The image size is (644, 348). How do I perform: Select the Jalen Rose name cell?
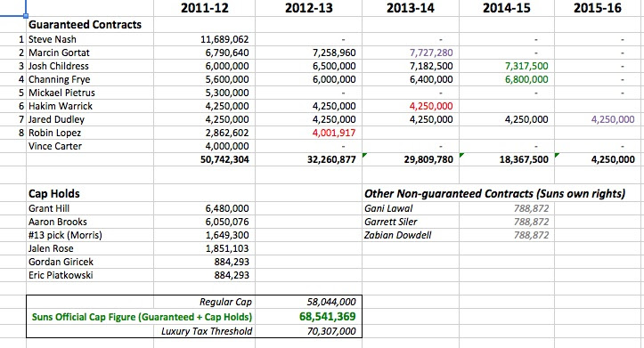pyautogui.click(x=90, y=248)
